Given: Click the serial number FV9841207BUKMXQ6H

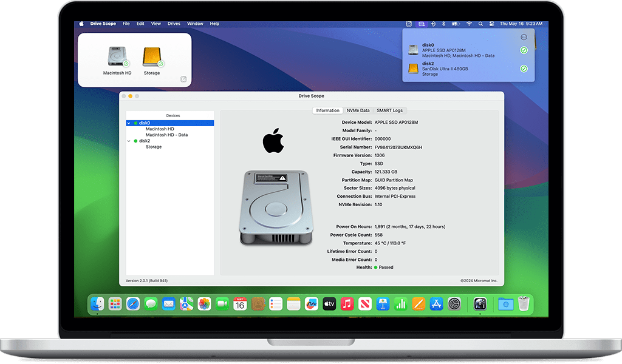Looking at the screenshot, I should tap(398, 147).
